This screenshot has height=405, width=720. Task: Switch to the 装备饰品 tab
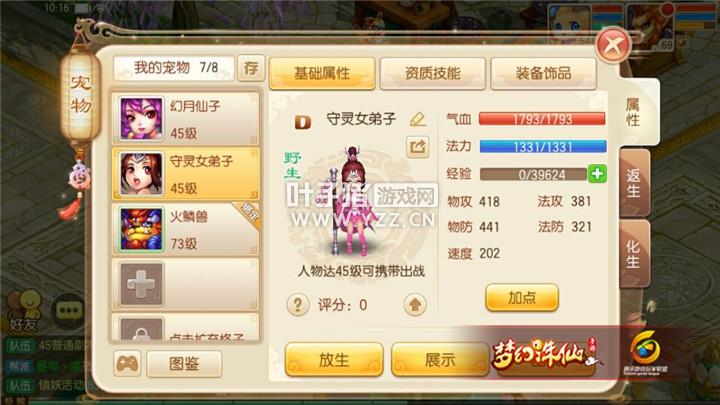pyautogui.click(x=544, y=73)
